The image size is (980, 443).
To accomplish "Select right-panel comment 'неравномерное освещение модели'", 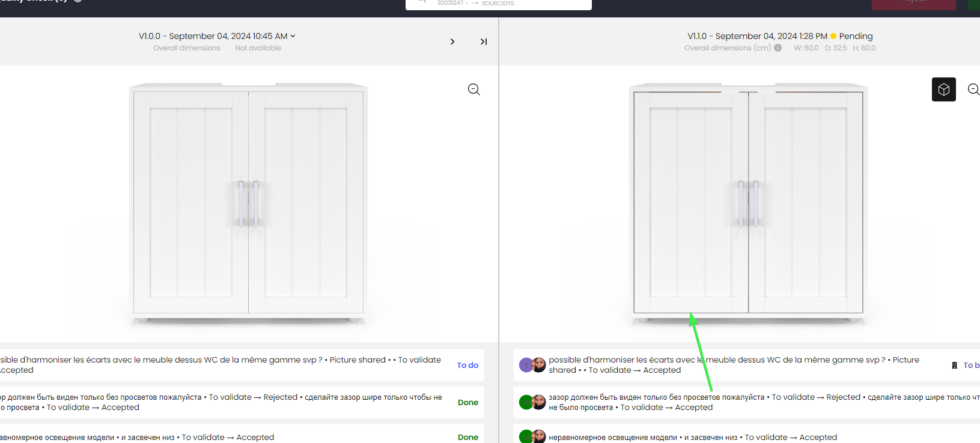I will click(746, 435).
